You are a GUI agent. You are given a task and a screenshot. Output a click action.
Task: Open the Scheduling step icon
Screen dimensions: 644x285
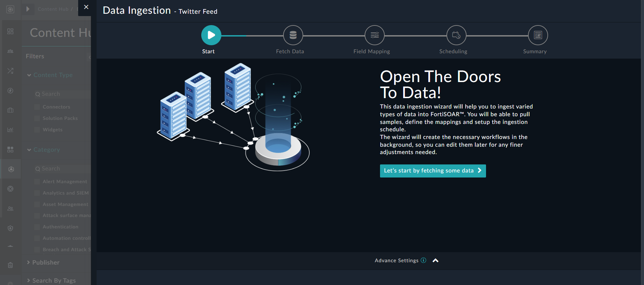(x=456, y=35)
